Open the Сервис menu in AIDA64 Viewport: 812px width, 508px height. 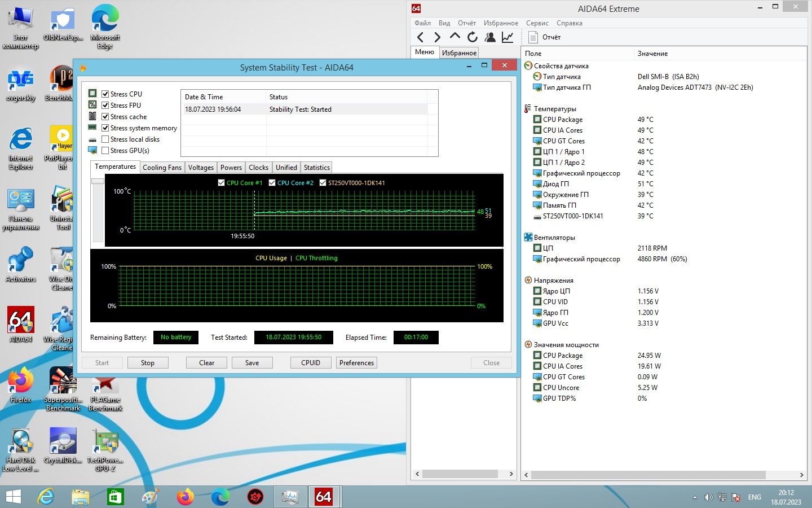pos(537,23)
